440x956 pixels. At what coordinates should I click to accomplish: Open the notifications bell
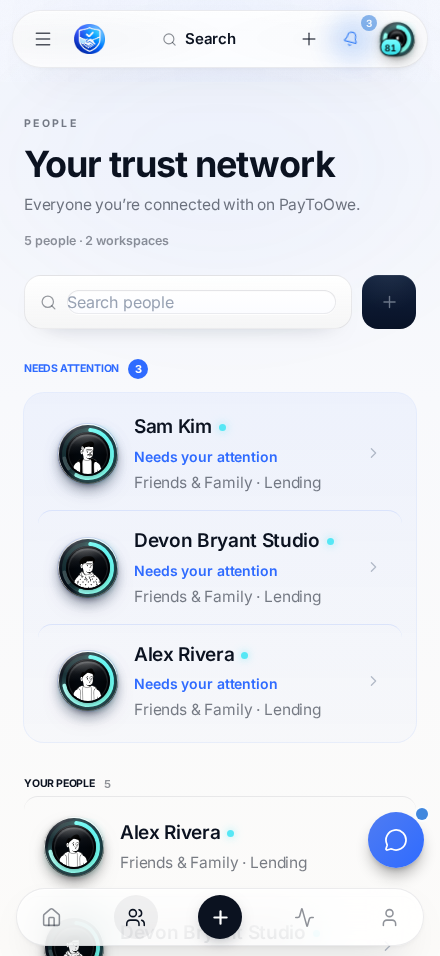(350, 39)
